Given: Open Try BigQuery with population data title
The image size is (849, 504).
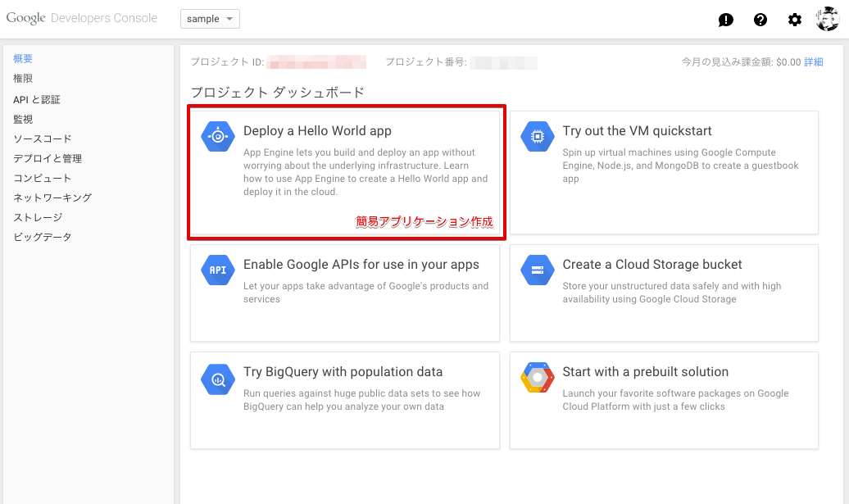Looking at the screenshot, I should [343, 372].
